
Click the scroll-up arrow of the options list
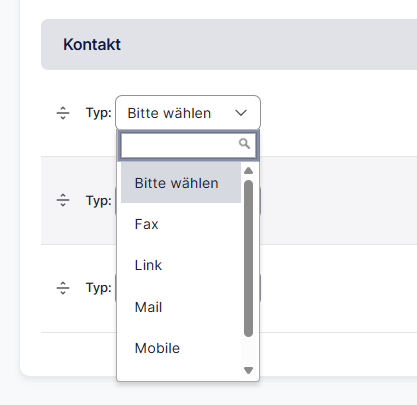(248, 171)
